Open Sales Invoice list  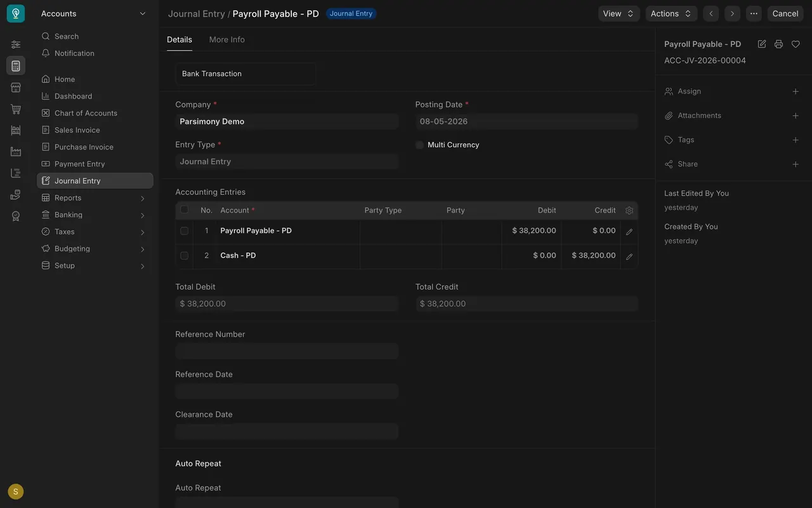click(95, 130)
